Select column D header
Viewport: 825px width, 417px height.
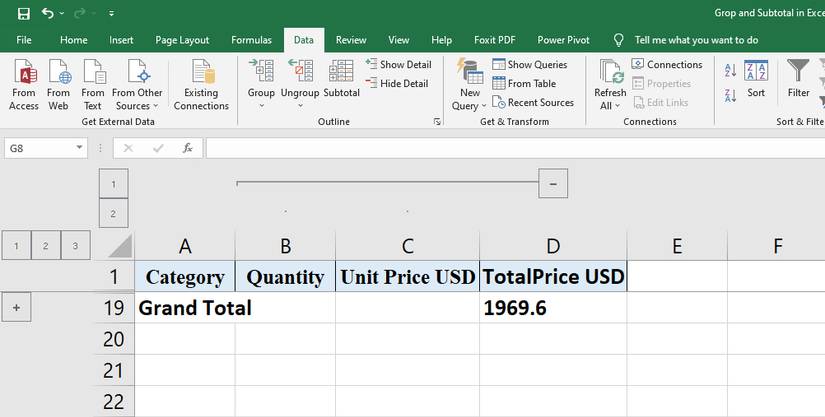(x=553, y=246)
